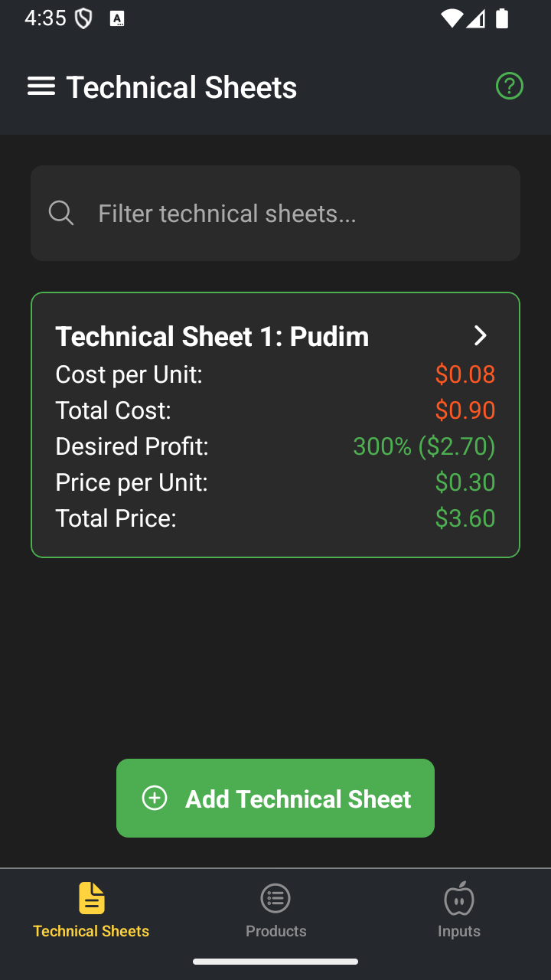Focus the Filter technical sheets field
Viewport: 551px width, 980px height.
click(275, 213)
